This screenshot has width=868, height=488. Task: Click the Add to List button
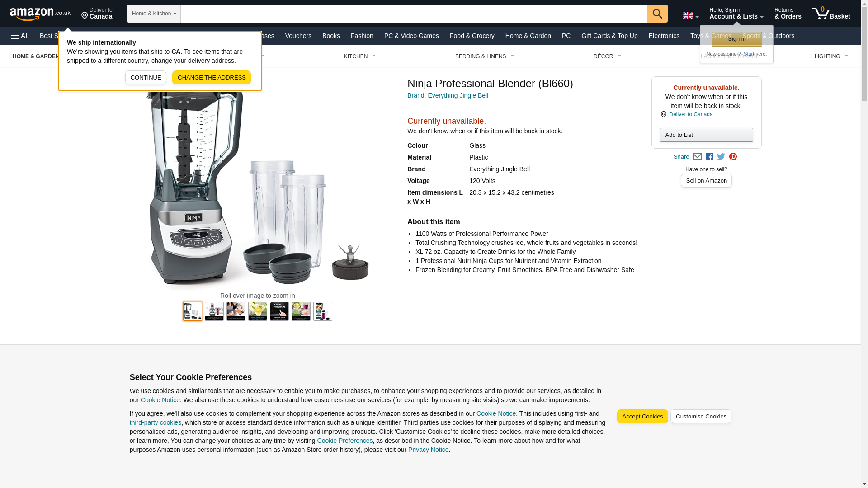pyautogui.click(x=706, y=135)
